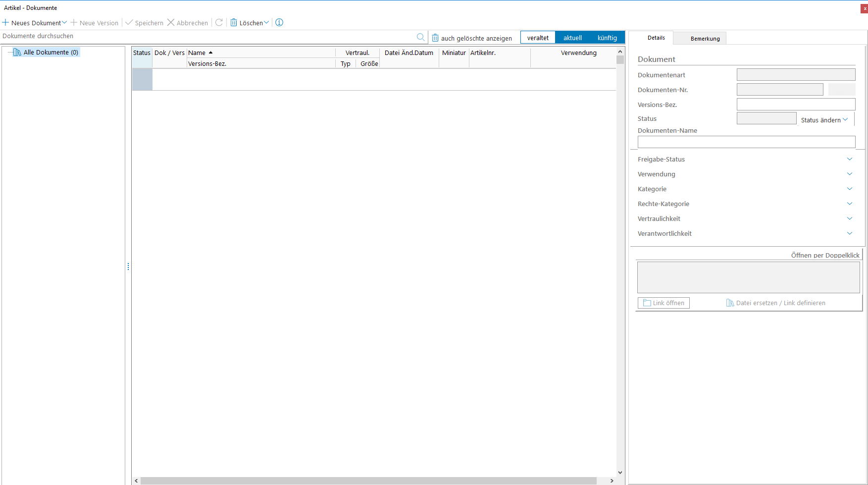Click the refresh icon in toolbar
The height and width of the screenshot is (485, 868).
(x=219, y=23)
